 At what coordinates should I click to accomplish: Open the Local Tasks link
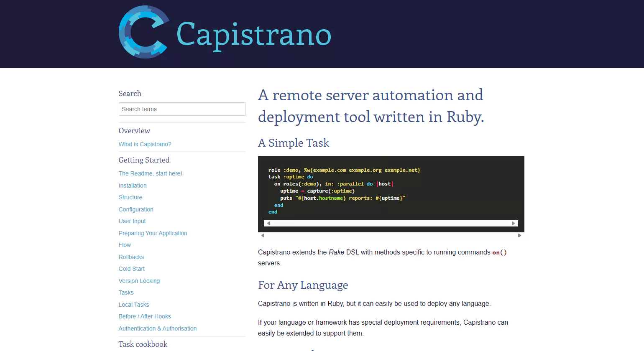point(134,305)
